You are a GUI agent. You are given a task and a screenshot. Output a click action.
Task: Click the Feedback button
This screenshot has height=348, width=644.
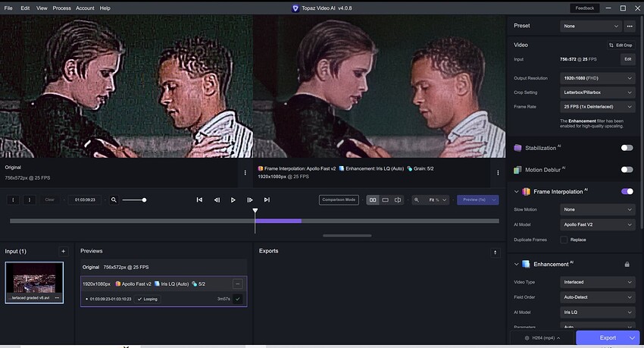tap(584, 8)
